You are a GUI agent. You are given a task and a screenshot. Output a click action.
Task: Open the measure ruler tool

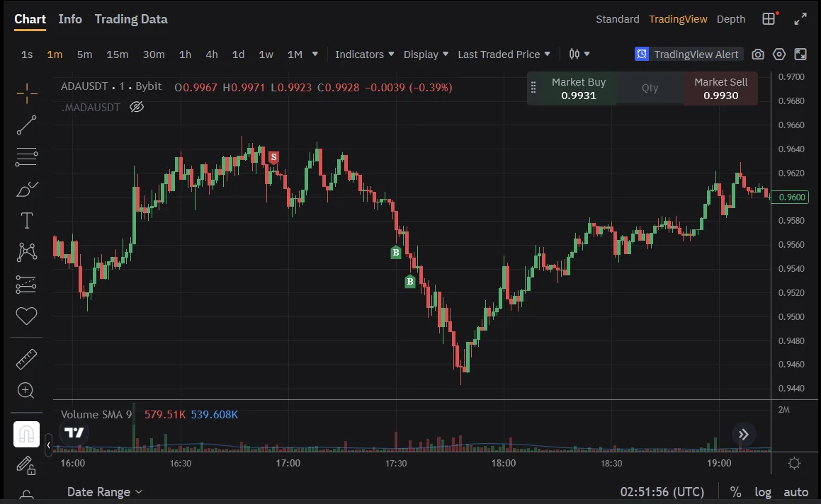click(27, 359)
